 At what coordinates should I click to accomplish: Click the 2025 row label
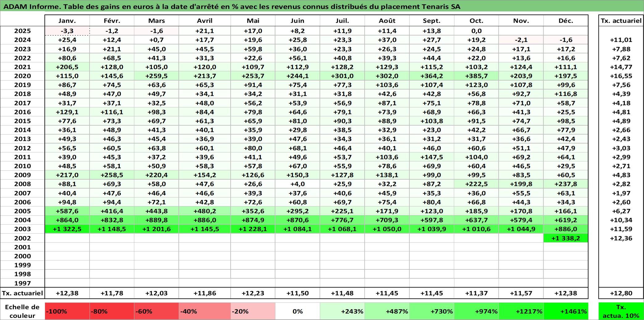point(23,31)
